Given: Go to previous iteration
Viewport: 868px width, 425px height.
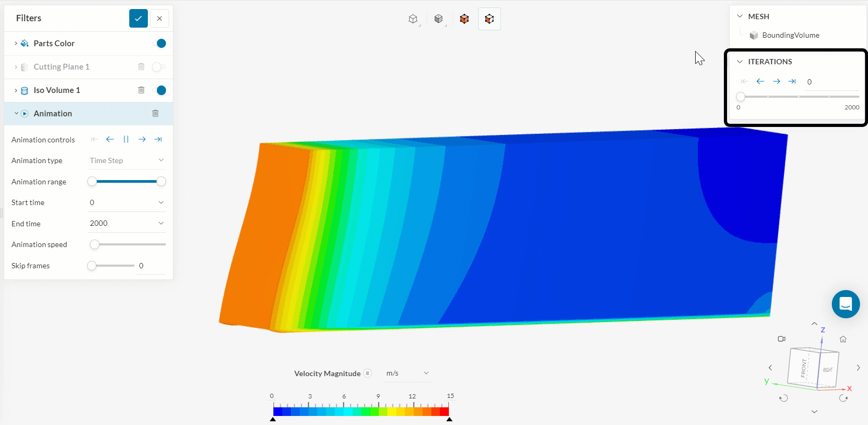Looking at the screenshot, I should tap(761, 81).
